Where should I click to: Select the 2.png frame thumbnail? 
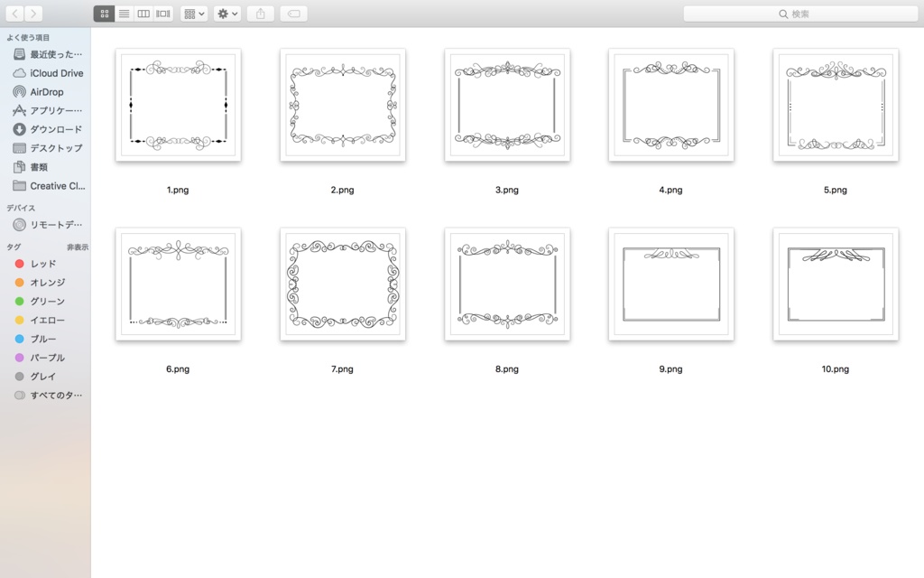pyautogui.click(x=342, y=105)
